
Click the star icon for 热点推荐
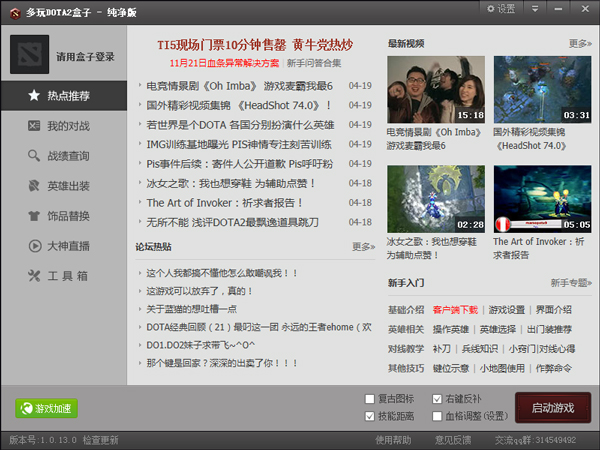(34, 96)
